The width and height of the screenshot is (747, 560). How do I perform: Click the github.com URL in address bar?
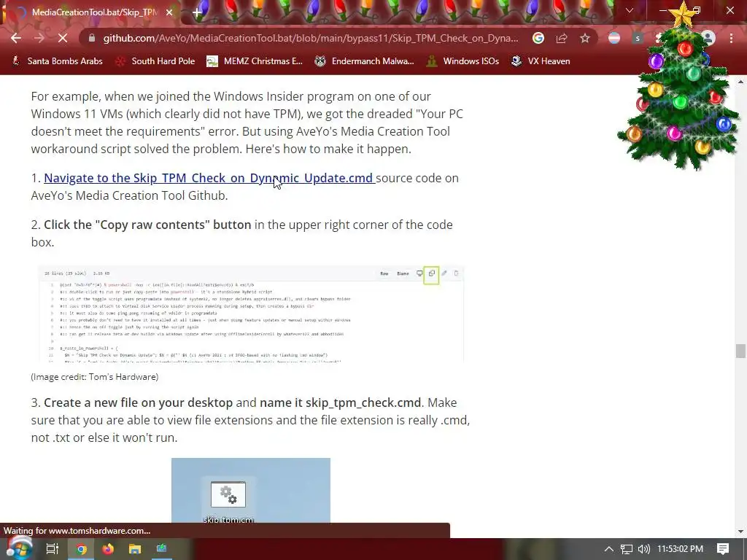(311, 38)
